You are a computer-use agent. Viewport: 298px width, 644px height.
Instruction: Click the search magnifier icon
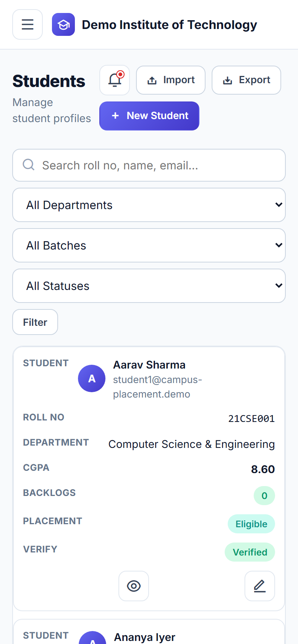[x=29, y=165]
